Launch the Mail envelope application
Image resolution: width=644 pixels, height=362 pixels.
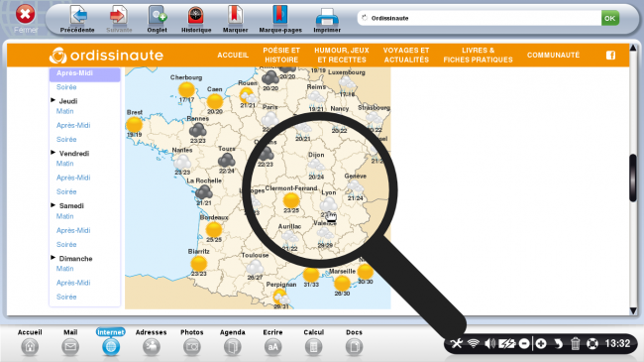(x=70, y=347)
